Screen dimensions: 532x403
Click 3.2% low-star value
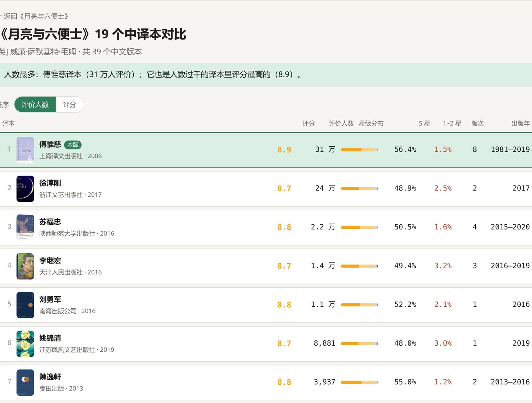click(x=443, y=266)
